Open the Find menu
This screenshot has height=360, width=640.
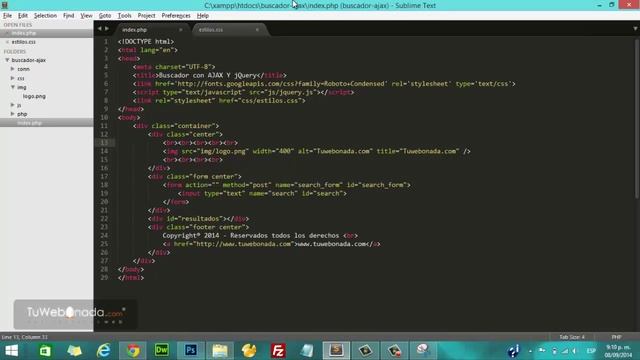tap(68, 16)
